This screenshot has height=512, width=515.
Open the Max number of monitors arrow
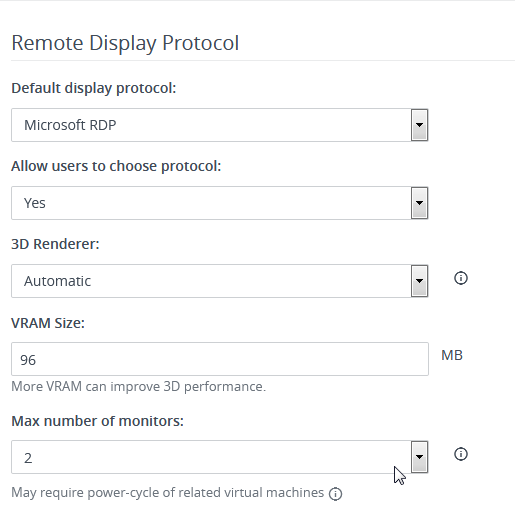click(x=419, y=457)
